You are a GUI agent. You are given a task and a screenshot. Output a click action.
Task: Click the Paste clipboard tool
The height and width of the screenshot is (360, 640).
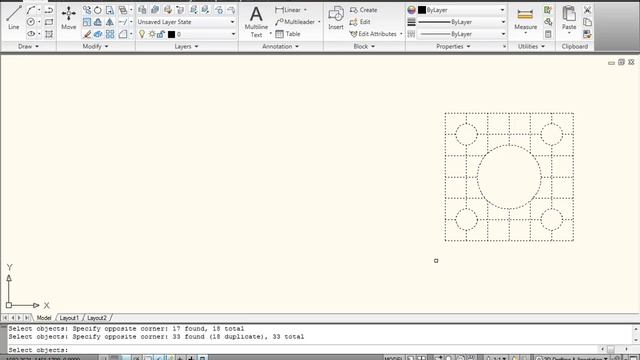pos(569,18)
